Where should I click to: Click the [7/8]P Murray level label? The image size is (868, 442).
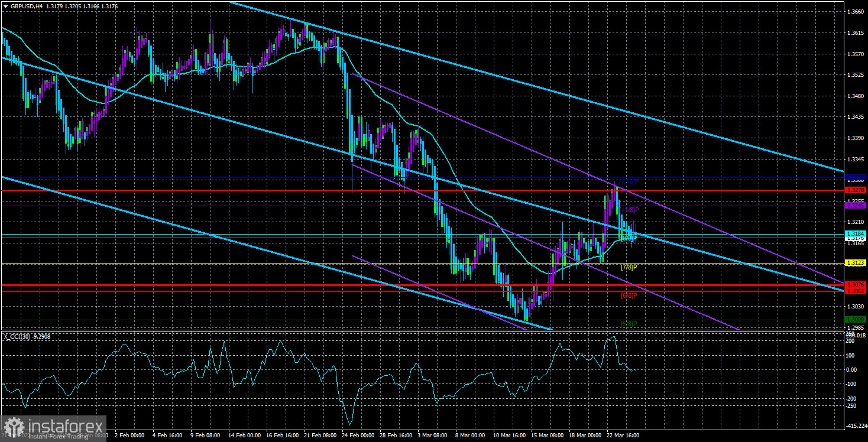(x=629, y=267)
